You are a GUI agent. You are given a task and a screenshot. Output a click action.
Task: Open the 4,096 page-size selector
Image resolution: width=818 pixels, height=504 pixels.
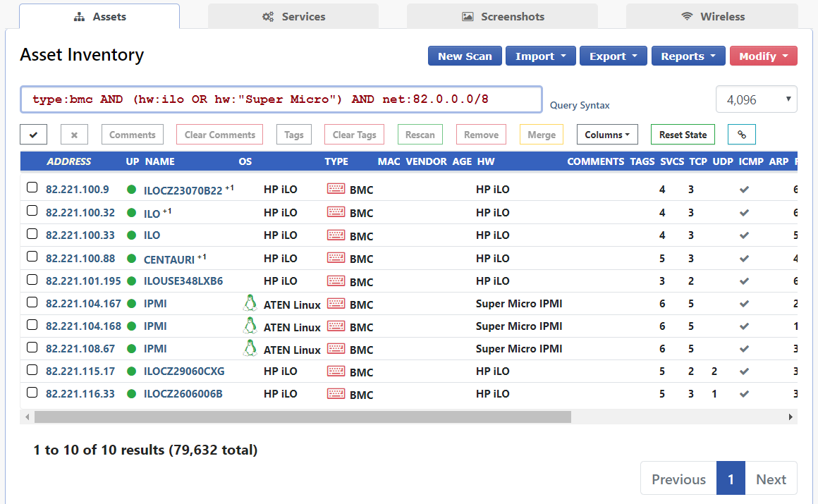[x=756, y=99]
